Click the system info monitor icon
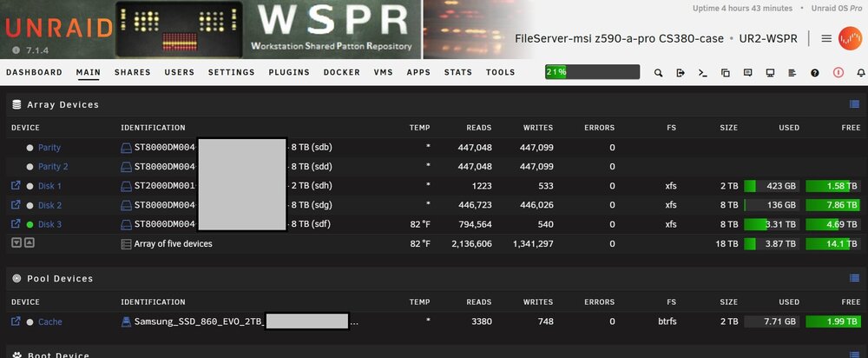 [770, 73]
